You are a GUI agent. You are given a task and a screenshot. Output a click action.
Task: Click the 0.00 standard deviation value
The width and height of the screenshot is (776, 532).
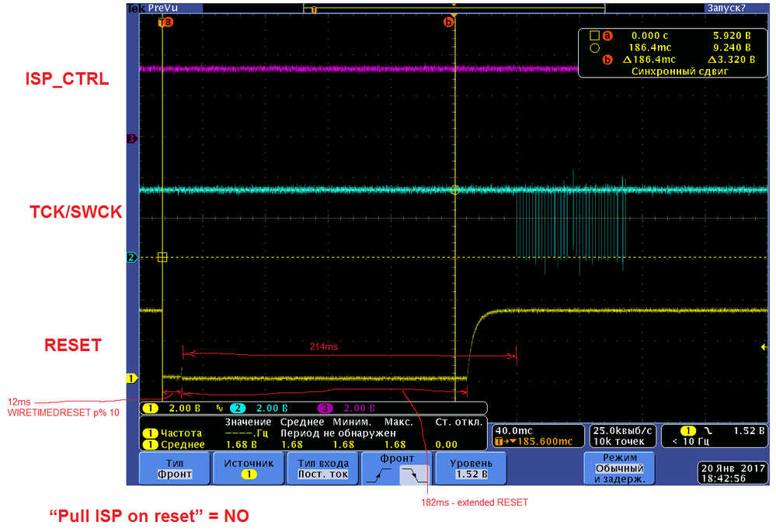point(446,444)
